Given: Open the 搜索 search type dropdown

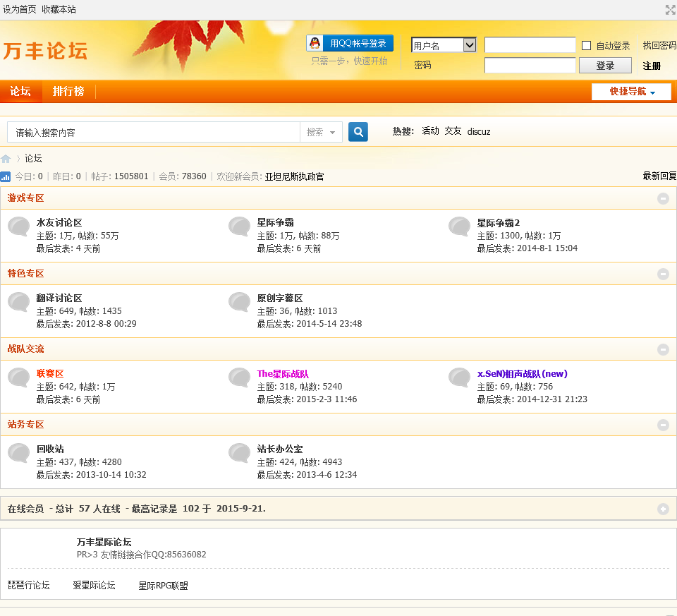Looking at the screenshot, I should [322, 132].
